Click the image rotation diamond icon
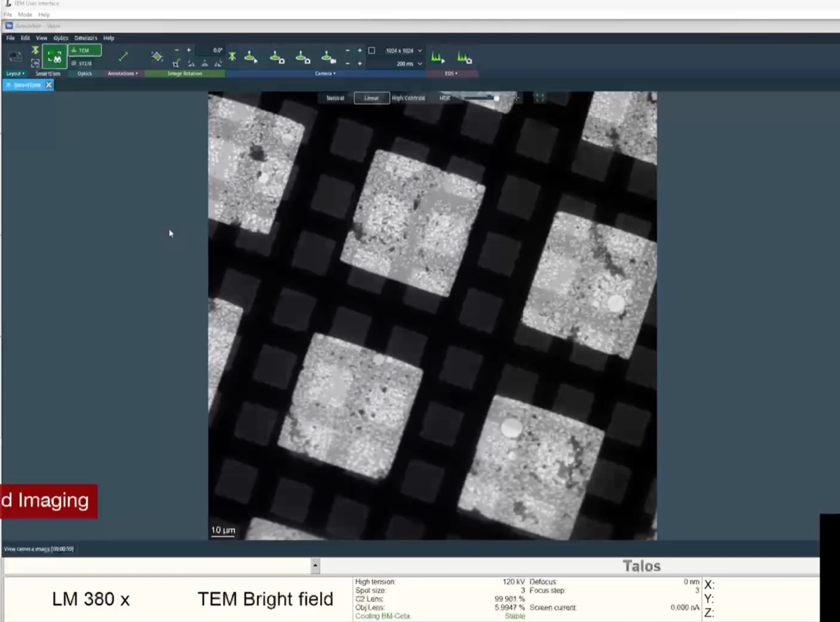840x622 pixels. (x=157, y=56)
